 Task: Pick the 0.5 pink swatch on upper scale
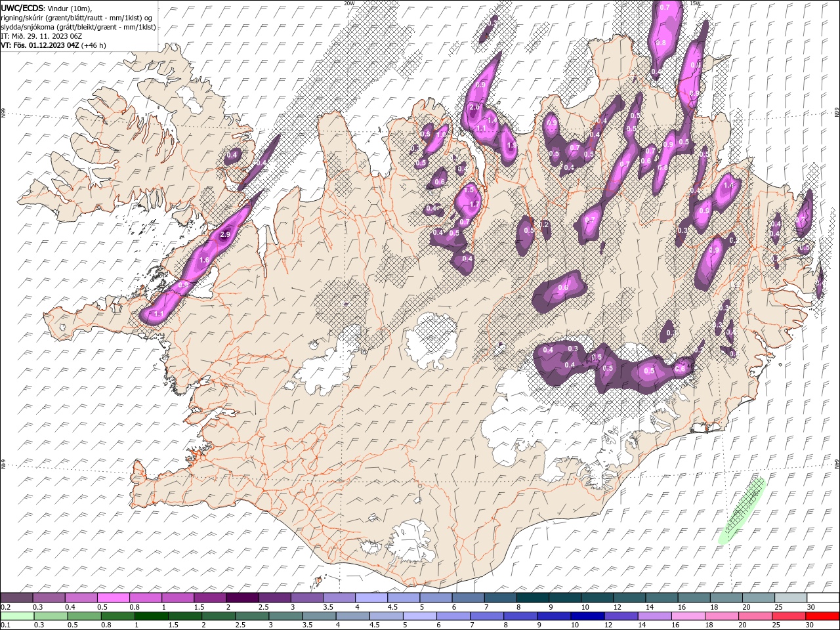pos(114,598)
